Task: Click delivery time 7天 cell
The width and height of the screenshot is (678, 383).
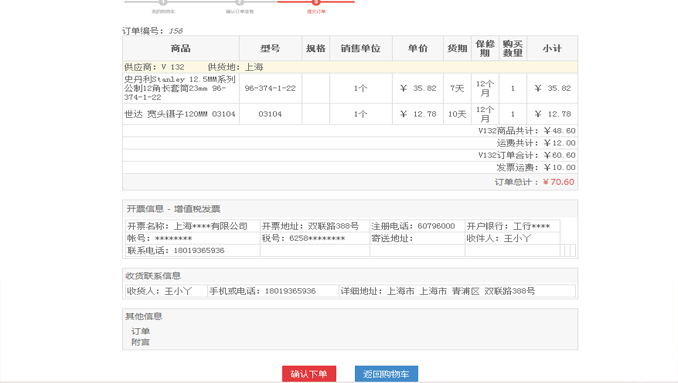Action: tap(457, 88)
